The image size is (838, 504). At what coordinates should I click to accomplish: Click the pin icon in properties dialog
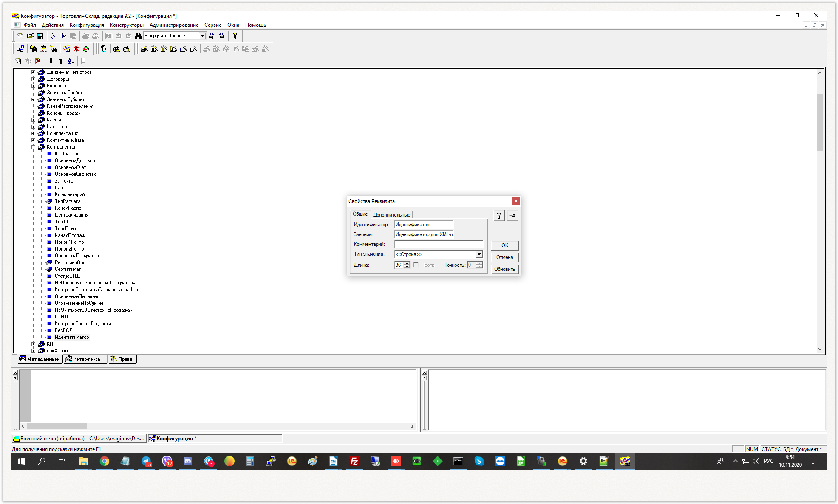[512, 216]
